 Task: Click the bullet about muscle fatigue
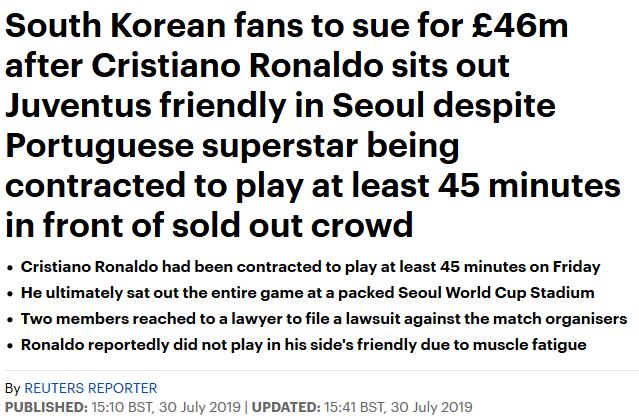[304, 345]
